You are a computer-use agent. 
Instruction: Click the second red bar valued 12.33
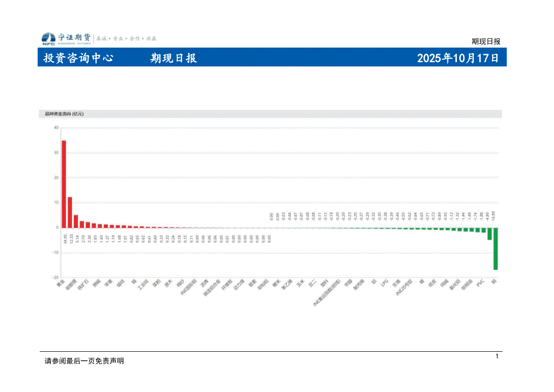70,212
